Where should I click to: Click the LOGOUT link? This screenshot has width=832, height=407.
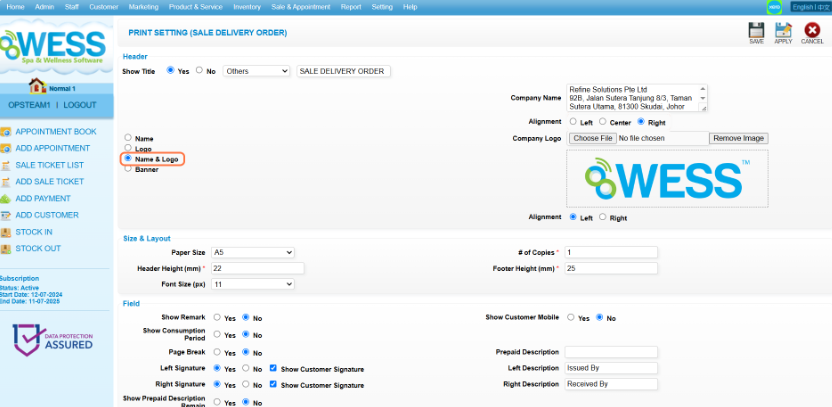[80, 105]
